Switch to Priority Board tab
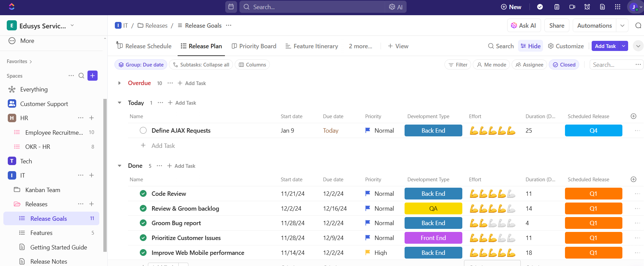Screen dimensions: 644x266 coord(254,46)
